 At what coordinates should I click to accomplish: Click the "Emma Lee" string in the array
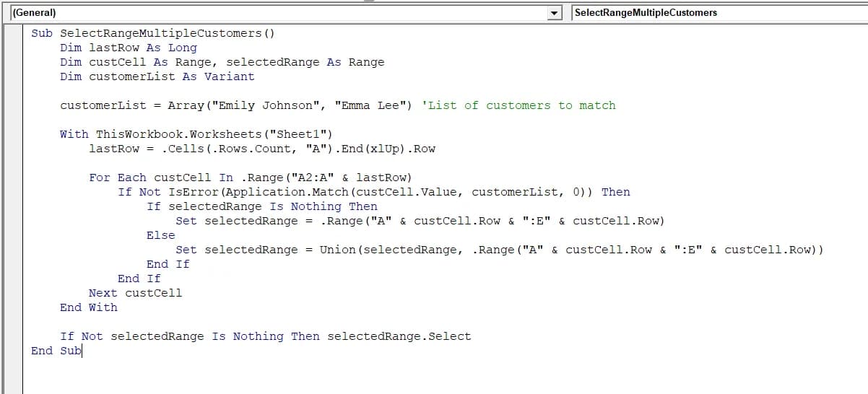click(x=370, y=105)
